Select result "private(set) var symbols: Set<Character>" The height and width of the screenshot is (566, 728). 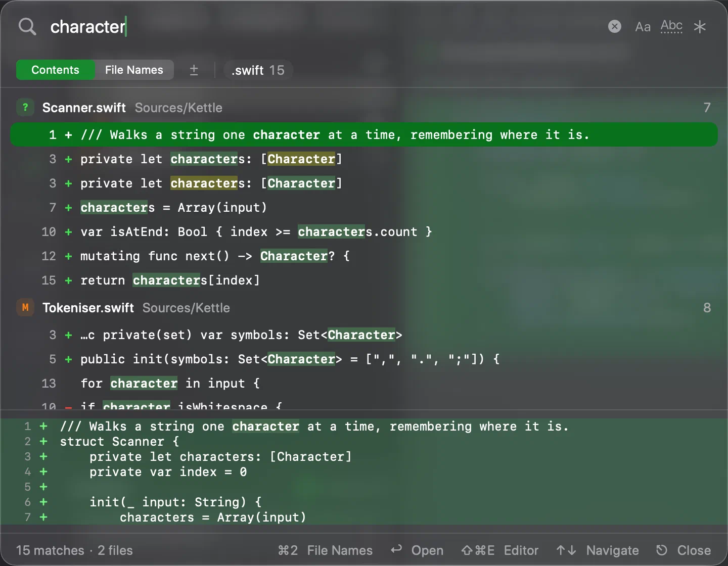pos(364,335)
